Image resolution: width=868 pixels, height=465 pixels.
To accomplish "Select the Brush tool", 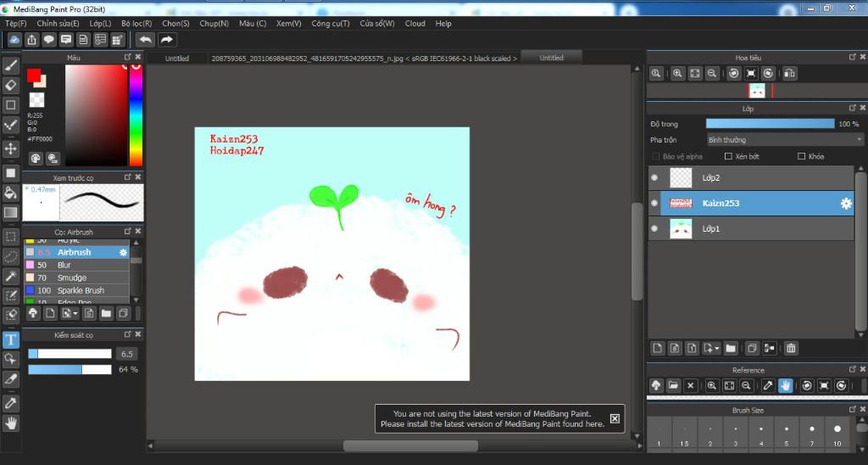I will [10, 65].
